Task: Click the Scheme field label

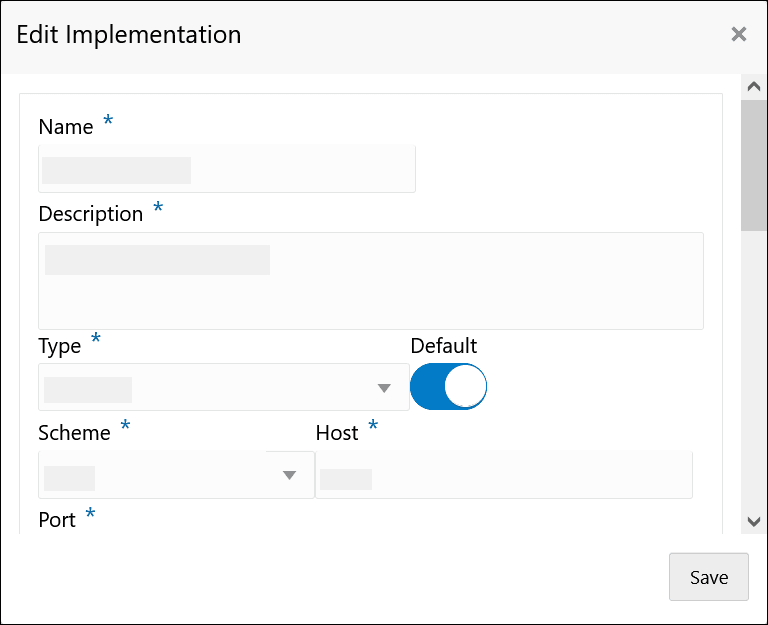Action: [74, 433]
